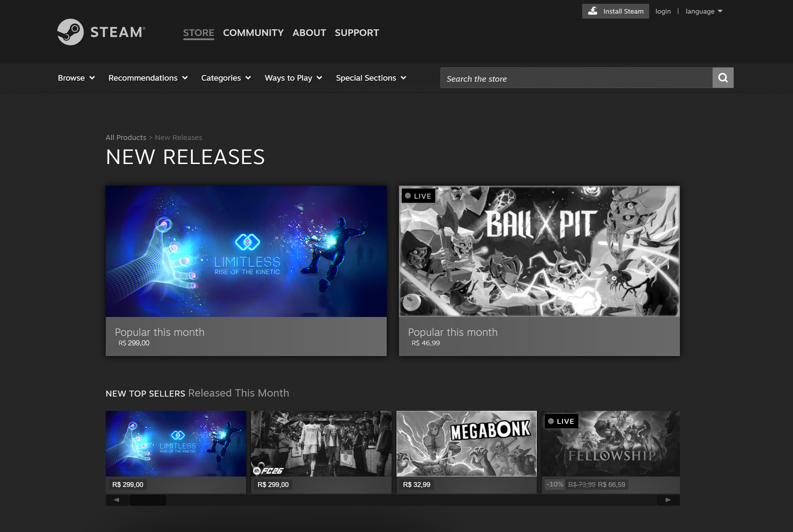Click the Install Steam download icon
Viewport: 793px width, 532px height.
pyautogui.click(x=593, y=11)
